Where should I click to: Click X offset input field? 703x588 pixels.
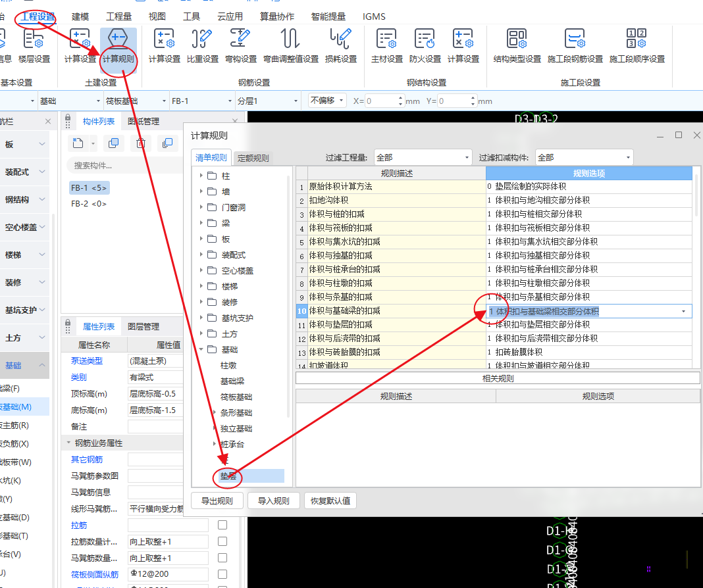[381, 101]
